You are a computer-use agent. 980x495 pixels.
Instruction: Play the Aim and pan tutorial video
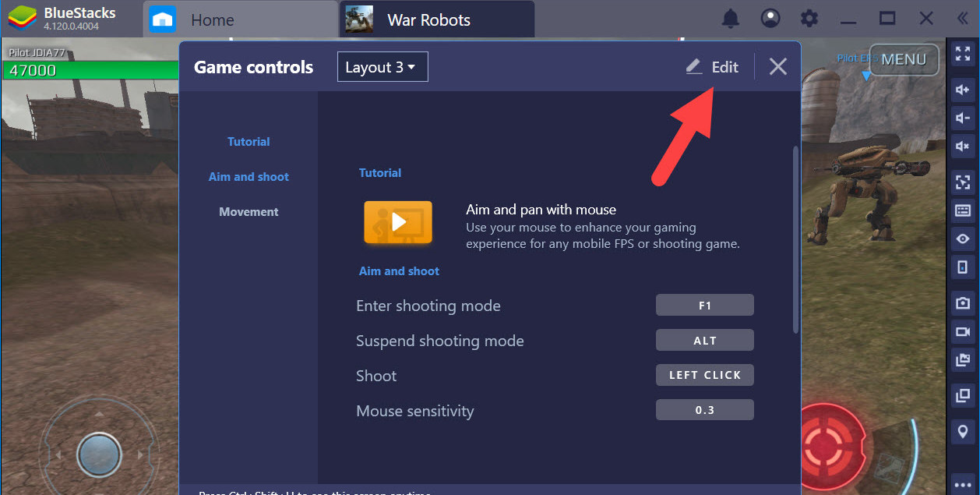[398, 222]
